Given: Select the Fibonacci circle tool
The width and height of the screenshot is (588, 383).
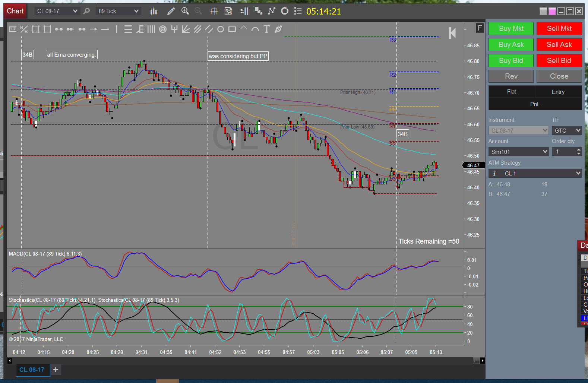Looking at the screenshot, I should pos(163,29).
